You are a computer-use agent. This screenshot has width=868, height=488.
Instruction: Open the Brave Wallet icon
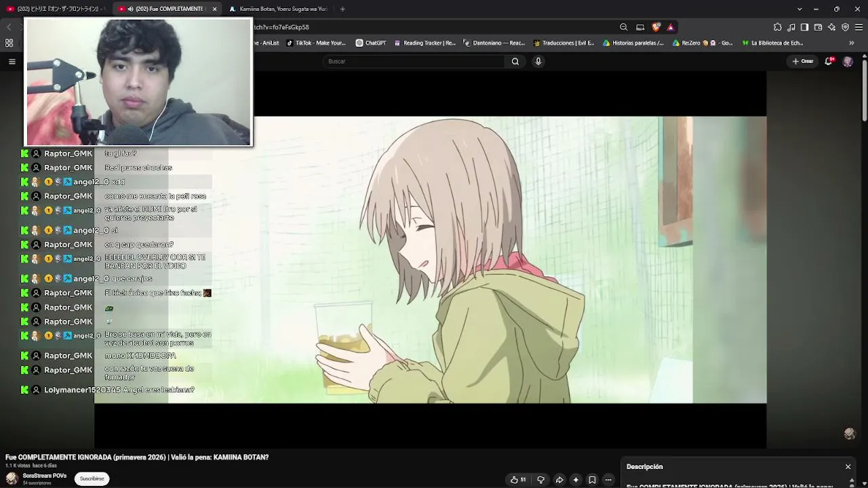pyautogui.click(x=818, y=27)
